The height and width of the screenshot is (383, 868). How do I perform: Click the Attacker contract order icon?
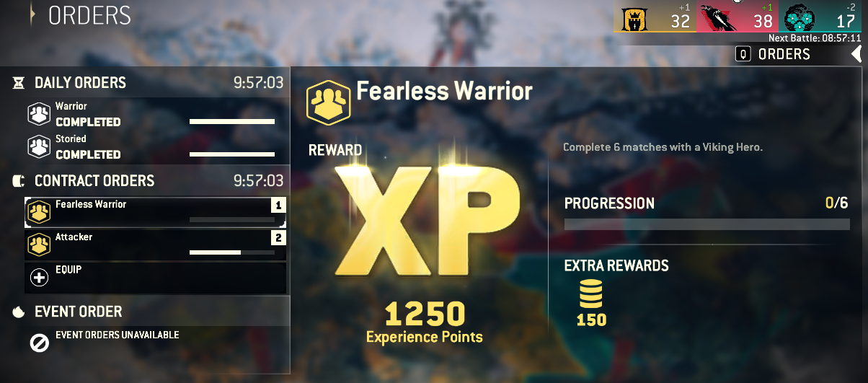tap(38, 245)
